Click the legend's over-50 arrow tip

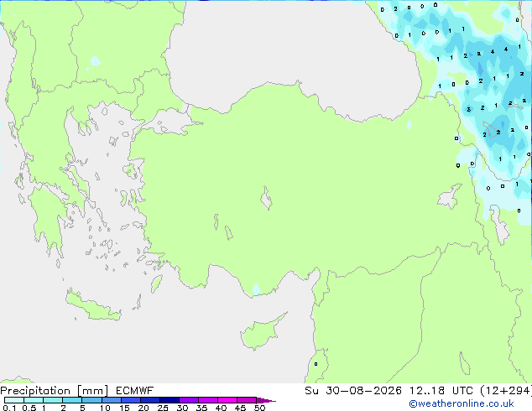(x=266, y=400)
